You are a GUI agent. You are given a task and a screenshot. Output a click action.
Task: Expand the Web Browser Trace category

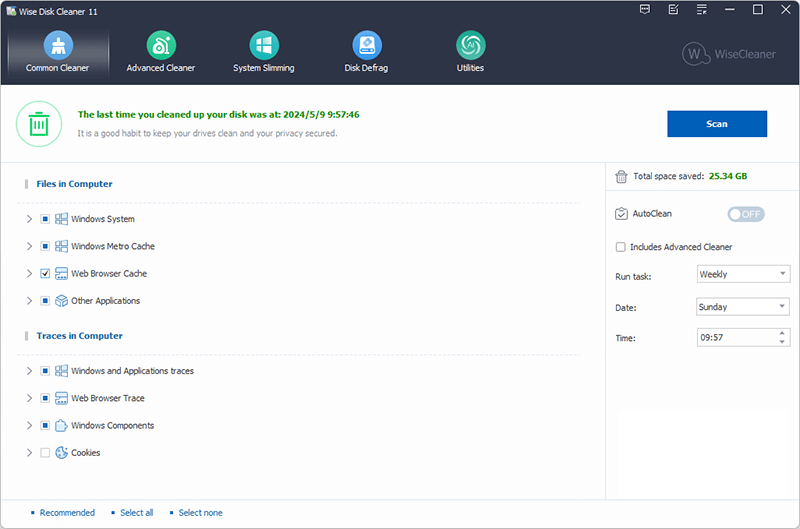coord(29,398)
